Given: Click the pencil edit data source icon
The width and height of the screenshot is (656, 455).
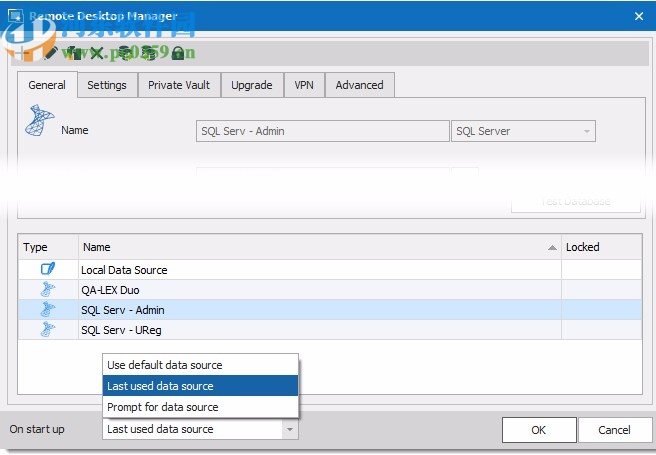Looking at the screenshot, I should click(x=51, y=53).
